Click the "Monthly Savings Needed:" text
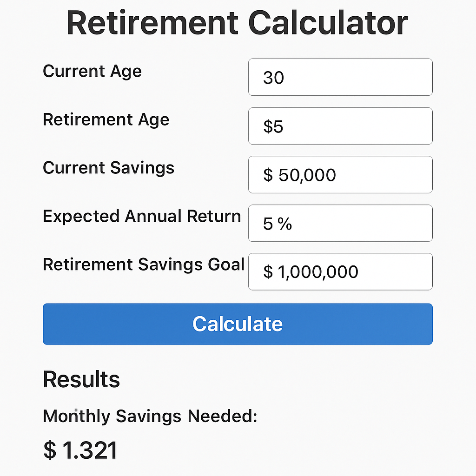476x476 pixels. click(150, 416)
